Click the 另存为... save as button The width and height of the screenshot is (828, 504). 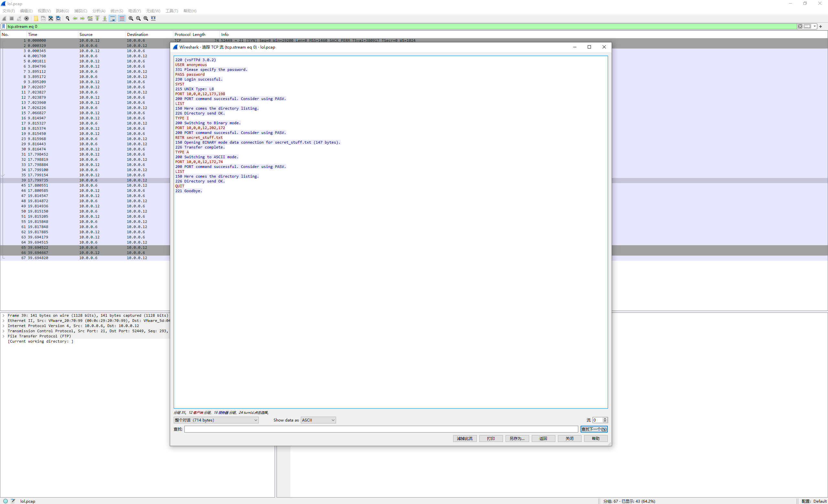[x=517, y=438]
